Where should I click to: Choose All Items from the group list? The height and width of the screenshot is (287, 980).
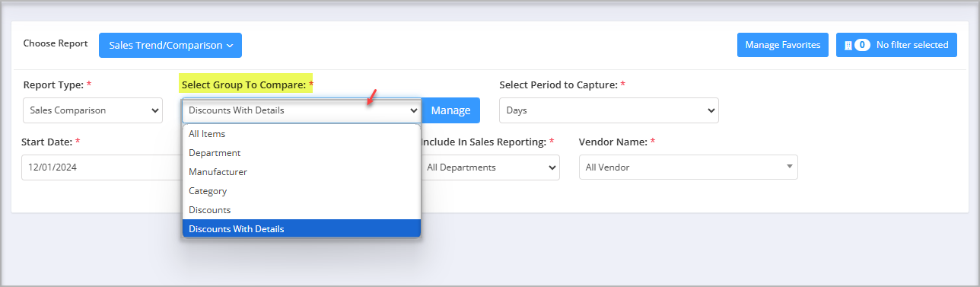pyautogui.click(x=301, y=134)
